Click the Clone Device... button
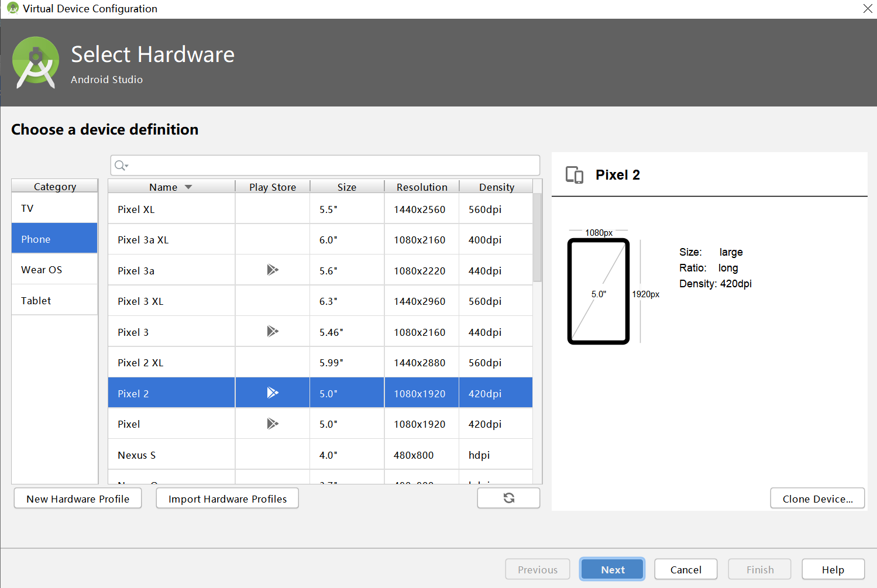This screenshot has height=588, width=877. click(x=817, y=498)
